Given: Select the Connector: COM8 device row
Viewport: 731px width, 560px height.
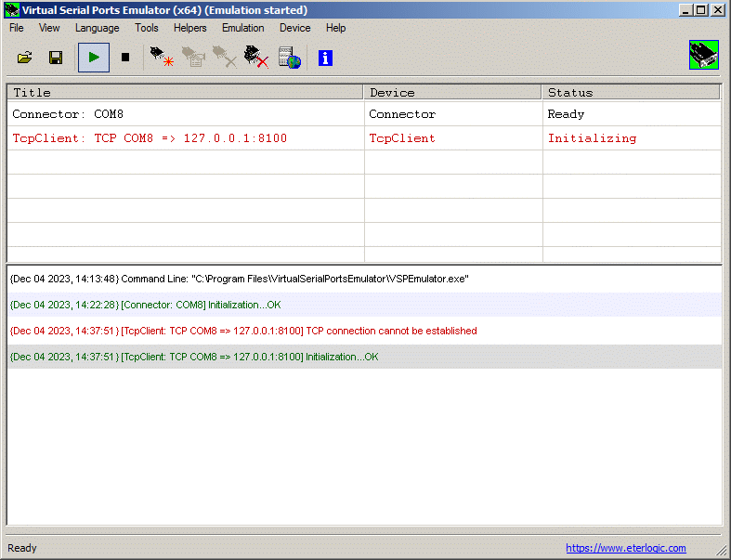Looking at the screenshot, I should 186,114.
